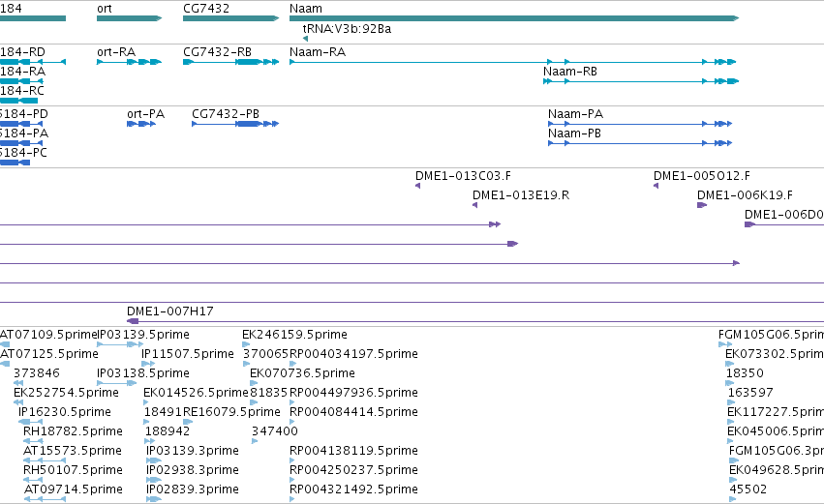Select the CG7432-PB protein feature
This screenshot has width=824, height=504.
pos(226,114)
